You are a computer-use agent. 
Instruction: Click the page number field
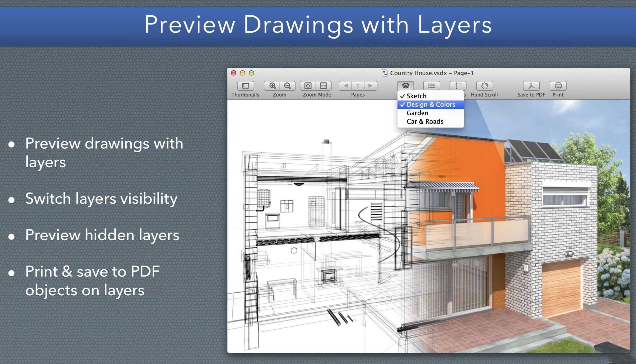(358, 86)
